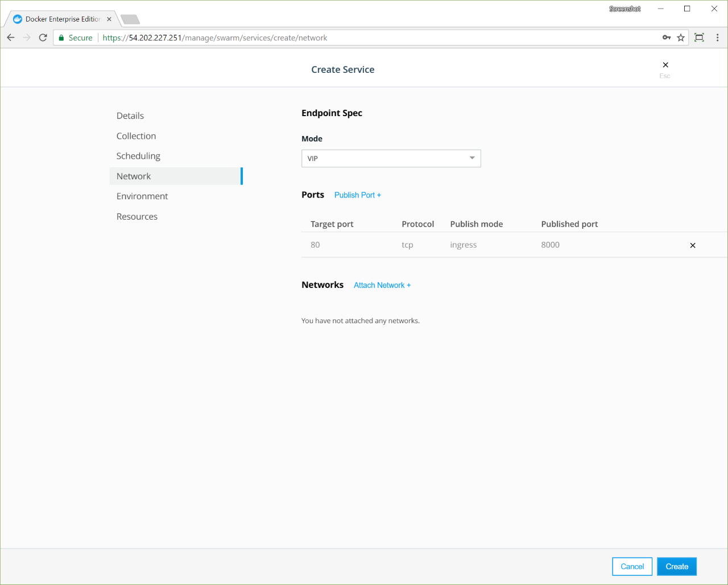Open the Chrome three-dot menu
Viewport: 728px width, 585px height.
(x=717, y=38)
